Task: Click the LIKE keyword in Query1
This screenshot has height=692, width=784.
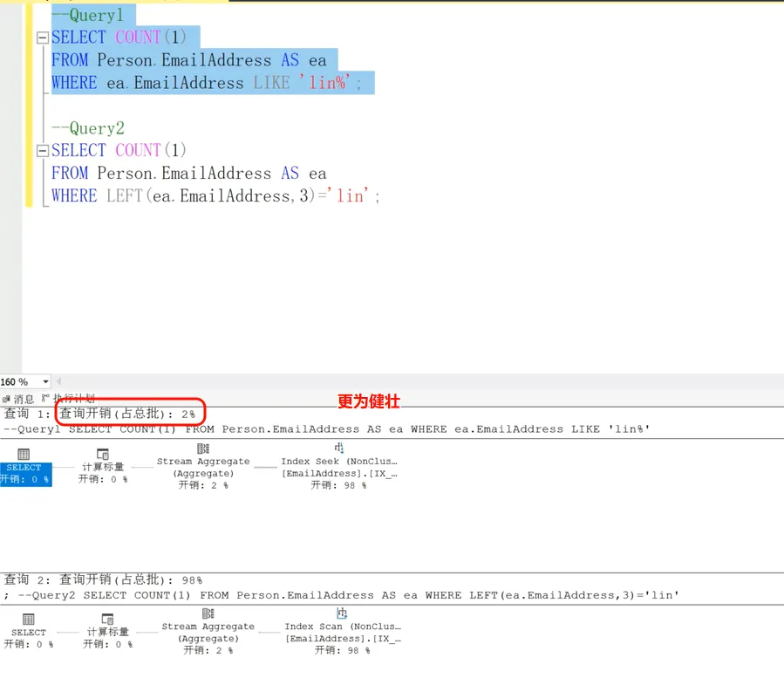Action: 273,84
